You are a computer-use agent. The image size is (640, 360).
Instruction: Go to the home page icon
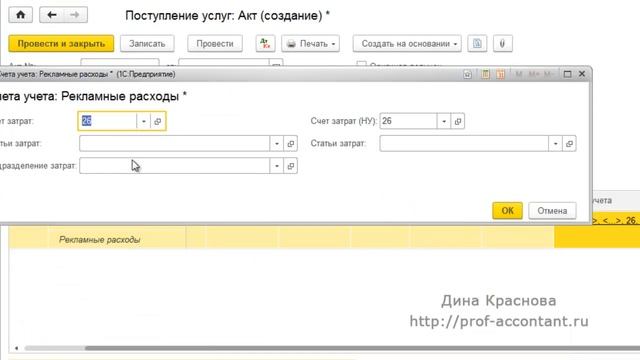[x=20, y=16]
